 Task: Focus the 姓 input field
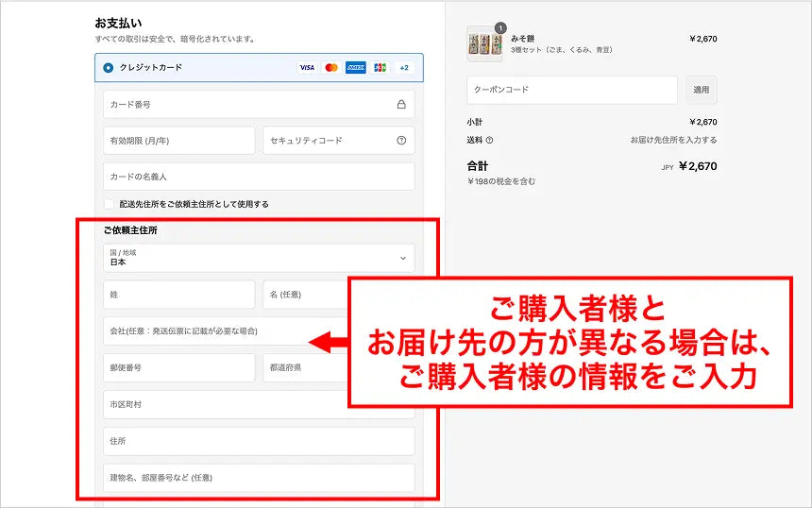(178, 295)
